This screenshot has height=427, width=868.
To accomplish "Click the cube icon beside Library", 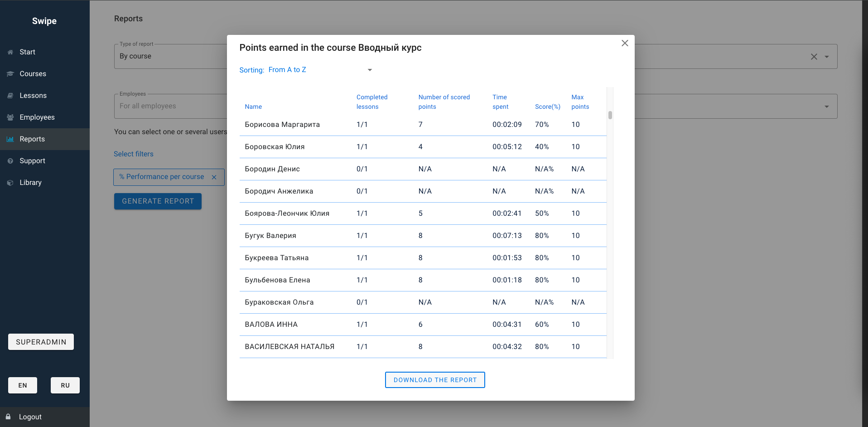I will click(x=10, y=183).
